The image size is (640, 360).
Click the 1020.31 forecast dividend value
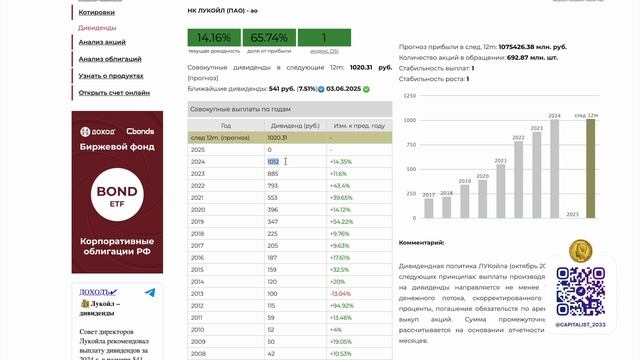click(x=277, y=138)
